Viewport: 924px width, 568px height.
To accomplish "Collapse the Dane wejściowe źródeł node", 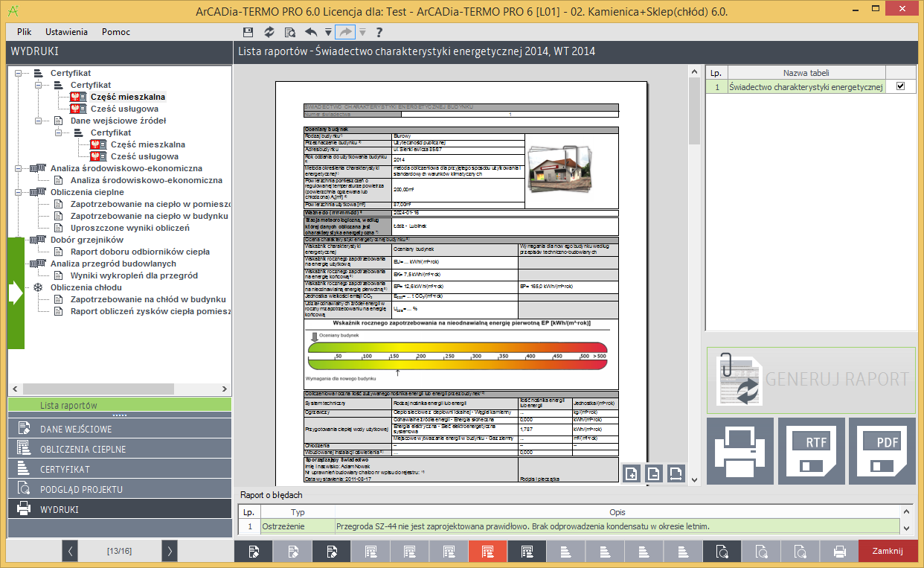I will pyautogui.click(x=37, y=121).
